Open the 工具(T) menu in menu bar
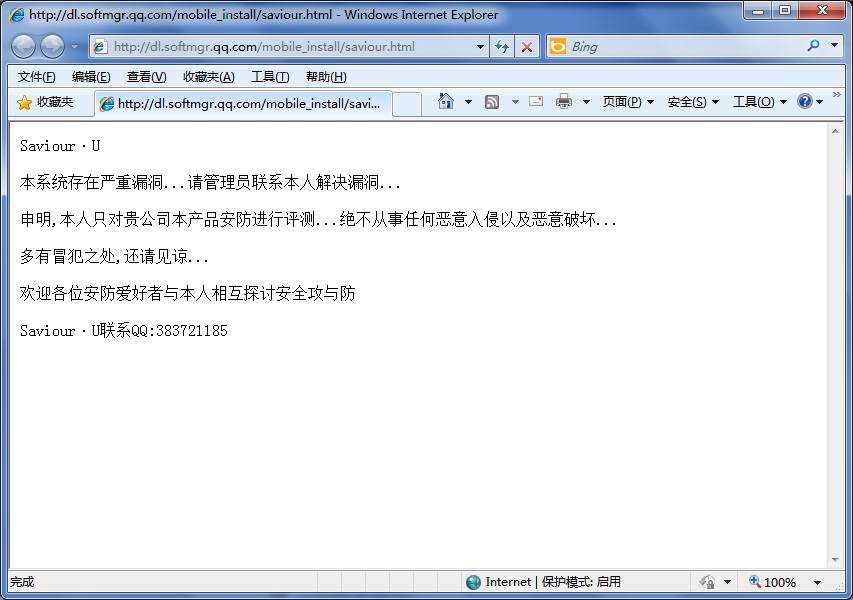The height and width of the screenshot is (600, 853). pyautogui.click(x=269, y=77)
